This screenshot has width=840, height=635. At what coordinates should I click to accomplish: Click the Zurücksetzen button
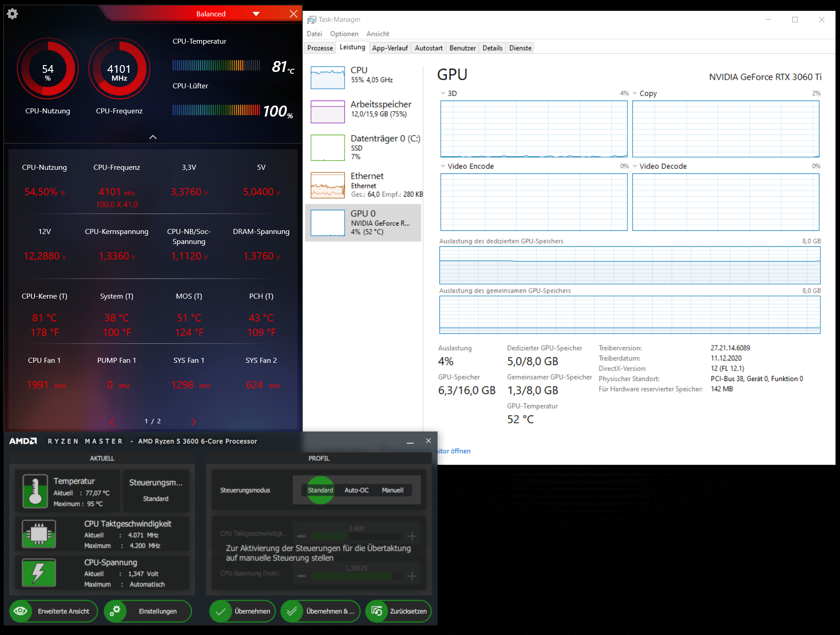[x=398, y=611]
